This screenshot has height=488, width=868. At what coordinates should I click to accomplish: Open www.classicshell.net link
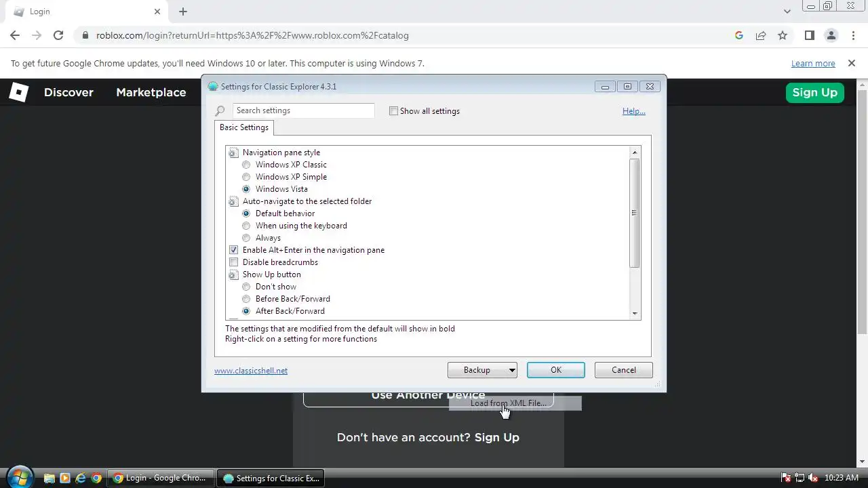251,371
